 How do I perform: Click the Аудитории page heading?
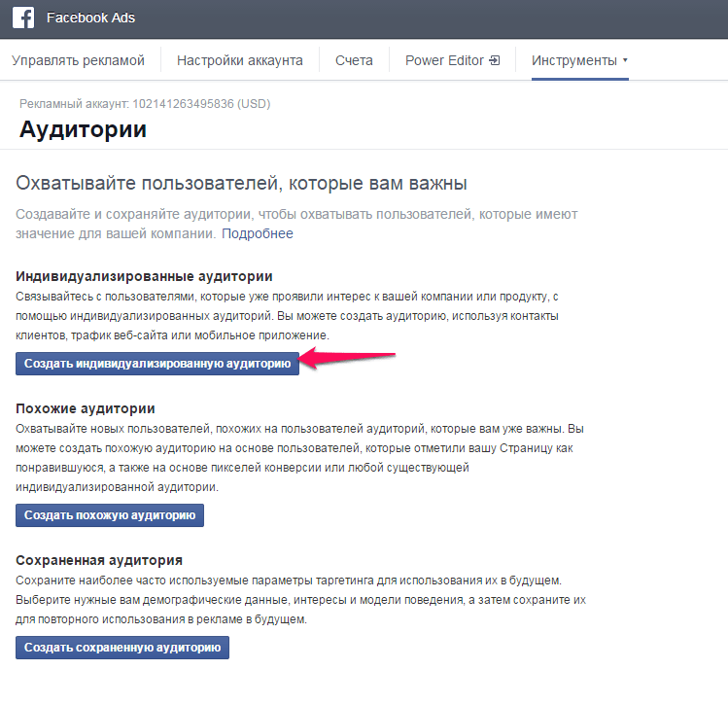click(x=83, y=129)
